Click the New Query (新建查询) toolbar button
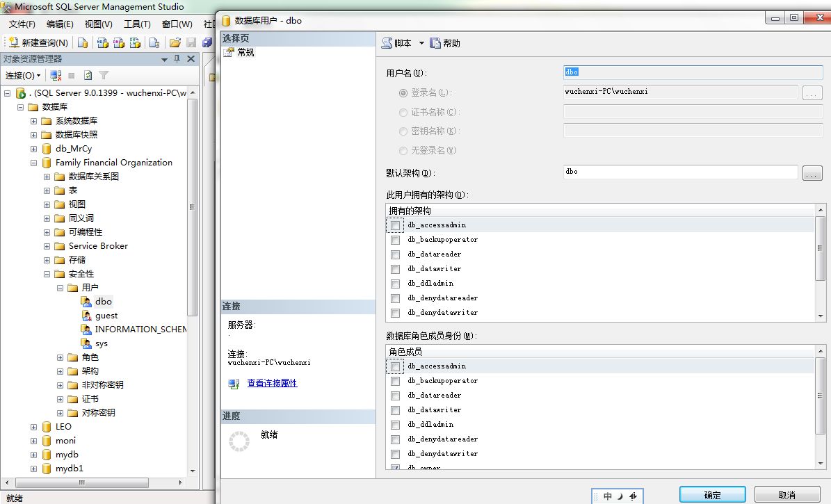Screen dimensions: 831x504 click(x=39, y=43)
